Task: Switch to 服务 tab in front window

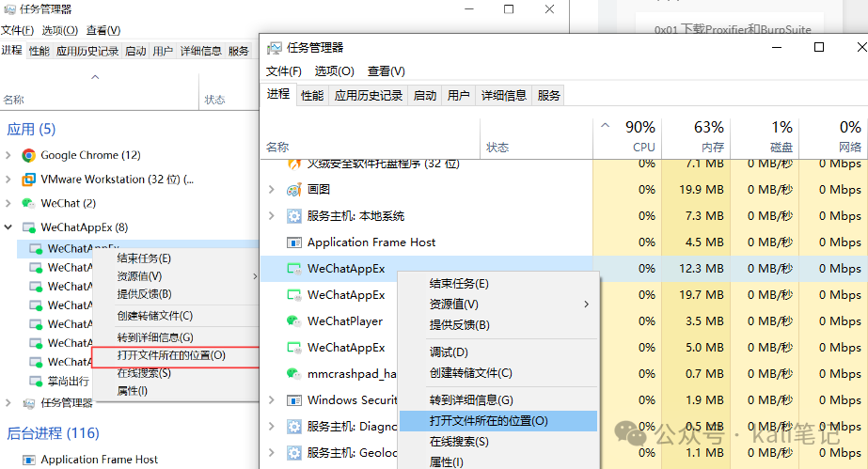Action: [548, 96]
